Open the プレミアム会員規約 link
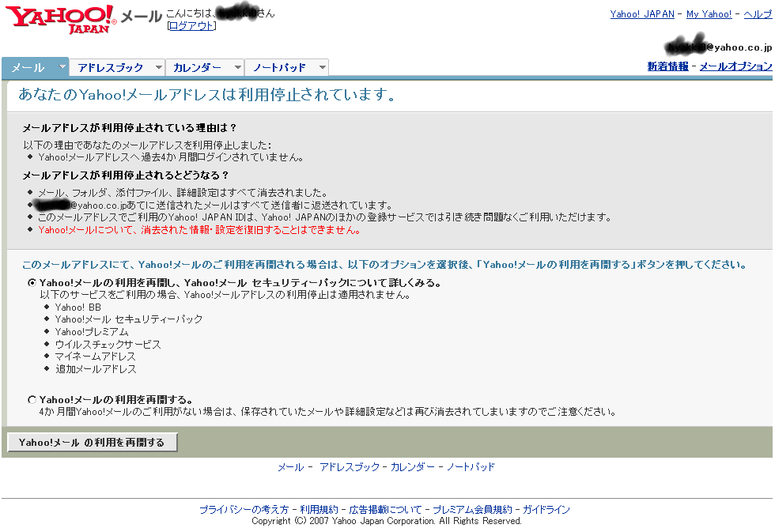The width and height of the screenshot is (775, 532). 473,509
